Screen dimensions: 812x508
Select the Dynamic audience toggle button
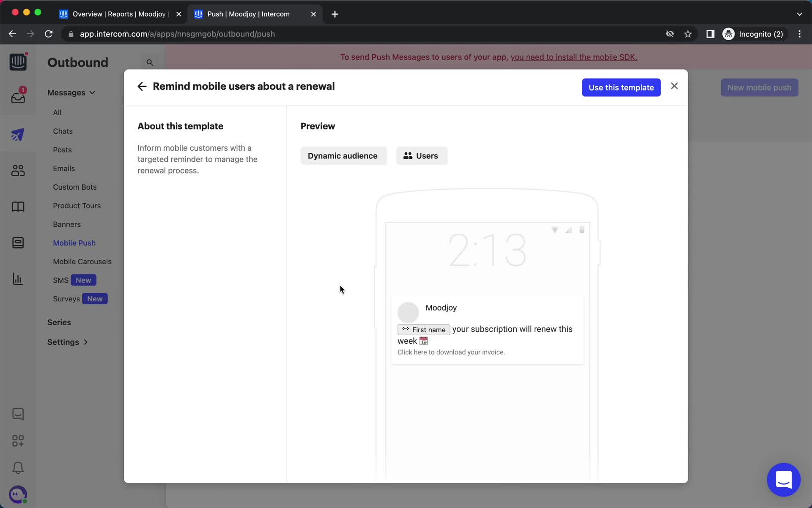343,155
